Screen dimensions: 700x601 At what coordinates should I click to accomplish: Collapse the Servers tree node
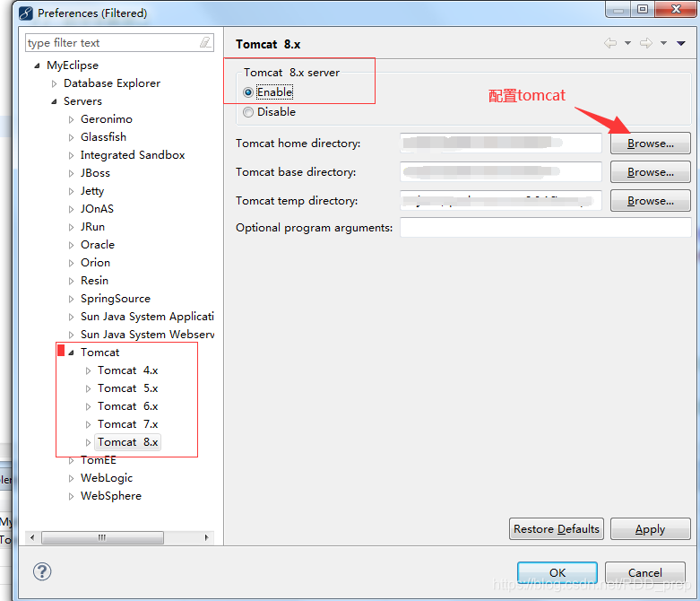point(54,101)
